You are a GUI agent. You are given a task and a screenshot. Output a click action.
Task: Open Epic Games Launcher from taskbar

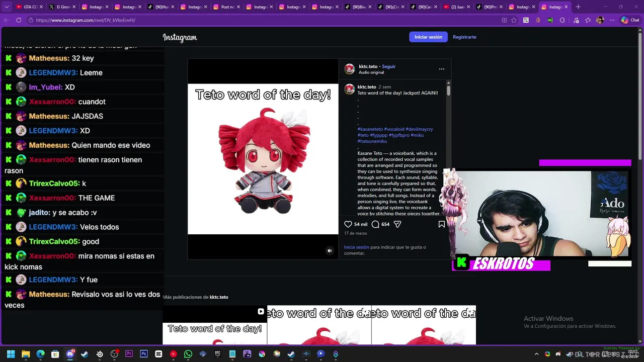(x=217, y=354)
